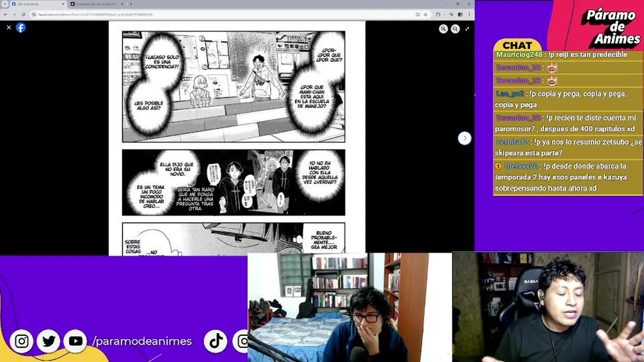
Task: Click the manga panel asking '¿Por qué Mami-chan está aquí'
Action: click(233, 86)
